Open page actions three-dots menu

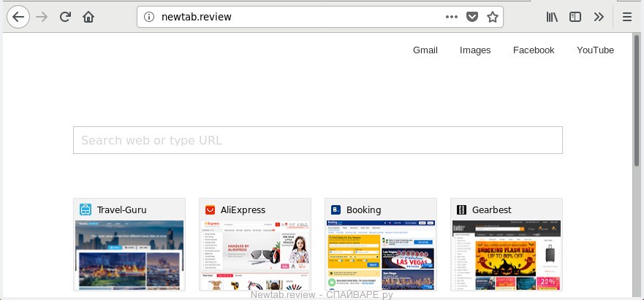point(451,17)
